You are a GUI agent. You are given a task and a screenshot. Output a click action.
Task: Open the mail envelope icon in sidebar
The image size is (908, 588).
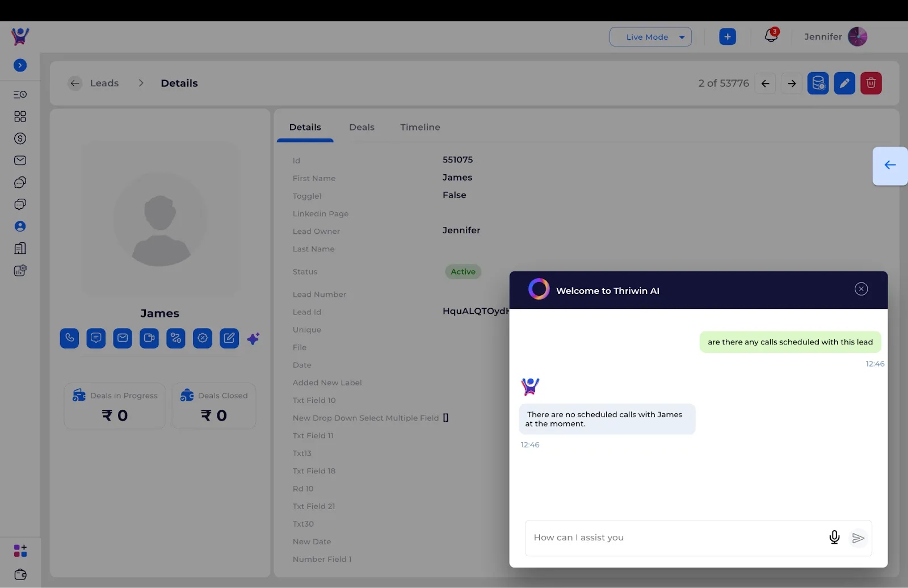(20, 161)
